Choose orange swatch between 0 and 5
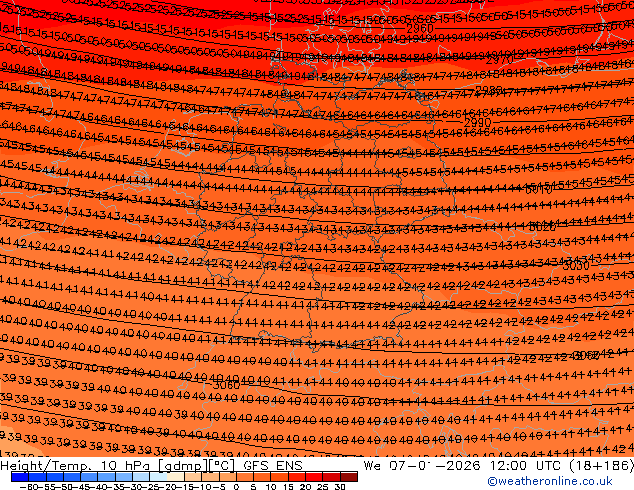634x490 pixels. pyautogui.click(x=245, y=477)
